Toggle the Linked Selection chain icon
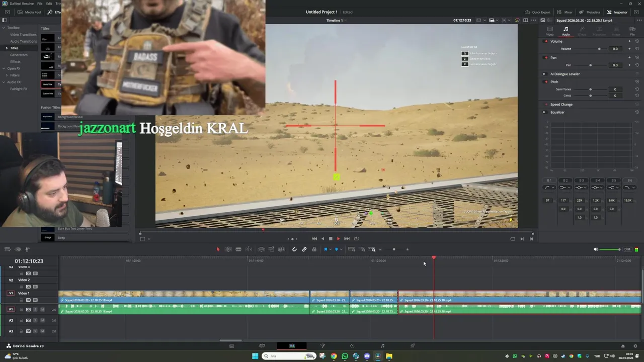This screenshot has width=644, height=362. coord(304,249)
